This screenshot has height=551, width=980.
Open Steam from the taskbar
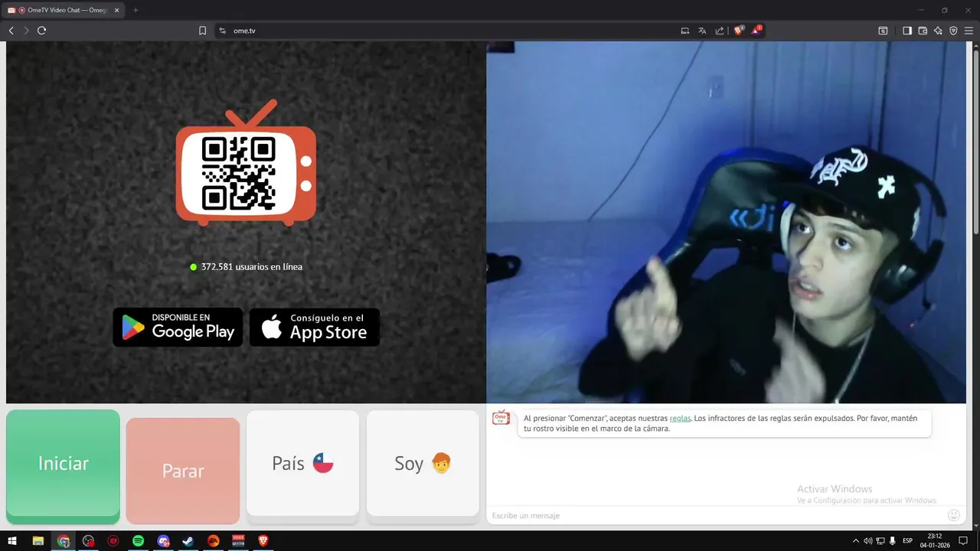(188, 541)
